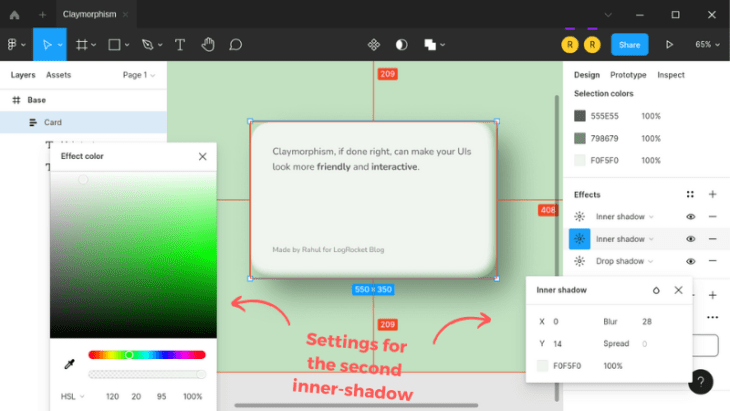Select the Text tool
This screenshot has width=730, height=411.
click(x=180, y=45)
